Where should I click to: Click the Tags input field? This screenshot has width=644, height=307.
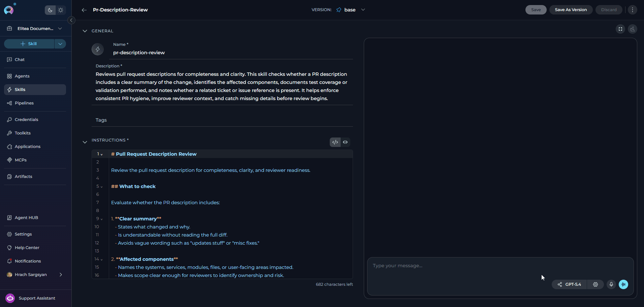[x=222, y=120]
